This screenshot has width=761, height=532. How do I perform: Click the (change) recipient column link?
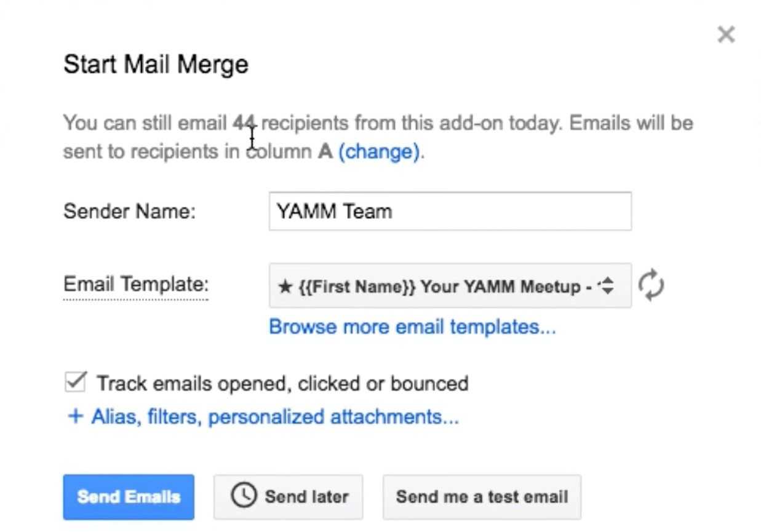point(379,151)
